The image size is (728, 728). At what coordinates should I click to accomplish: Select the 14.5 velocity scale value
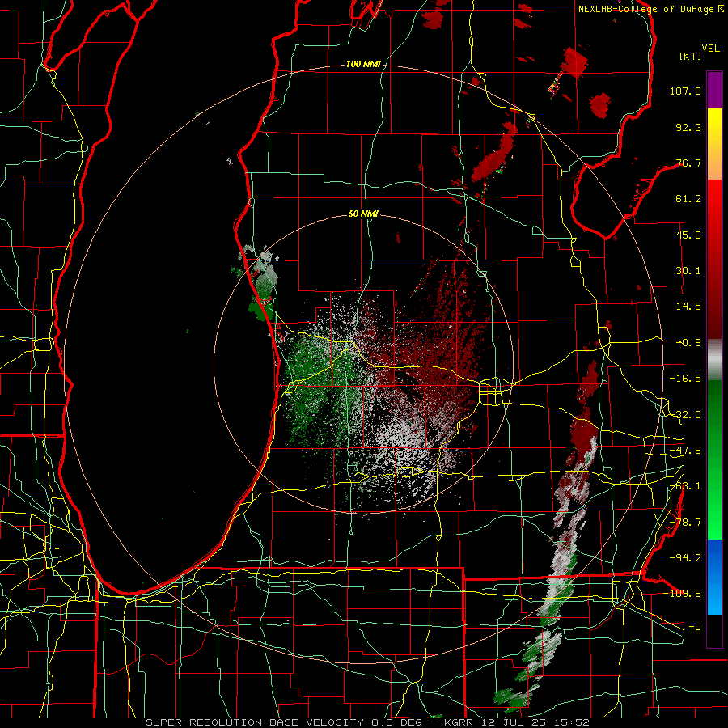[x=688, y=307]
